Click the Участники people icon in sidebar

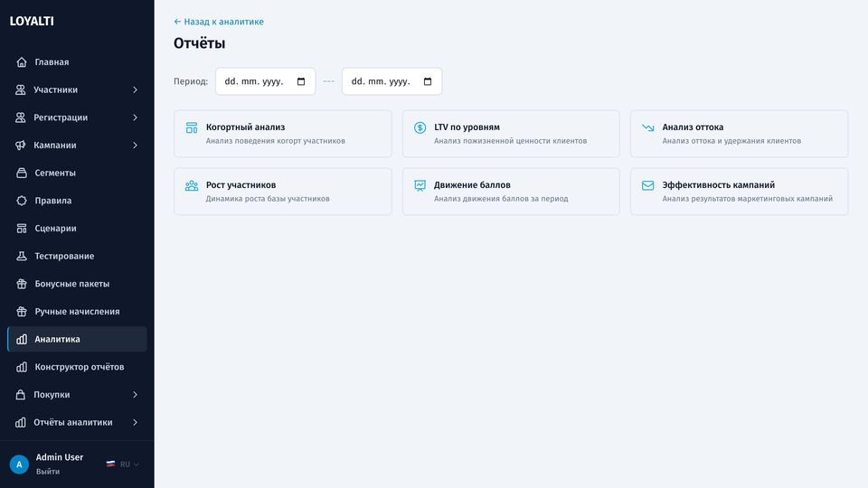21,89
